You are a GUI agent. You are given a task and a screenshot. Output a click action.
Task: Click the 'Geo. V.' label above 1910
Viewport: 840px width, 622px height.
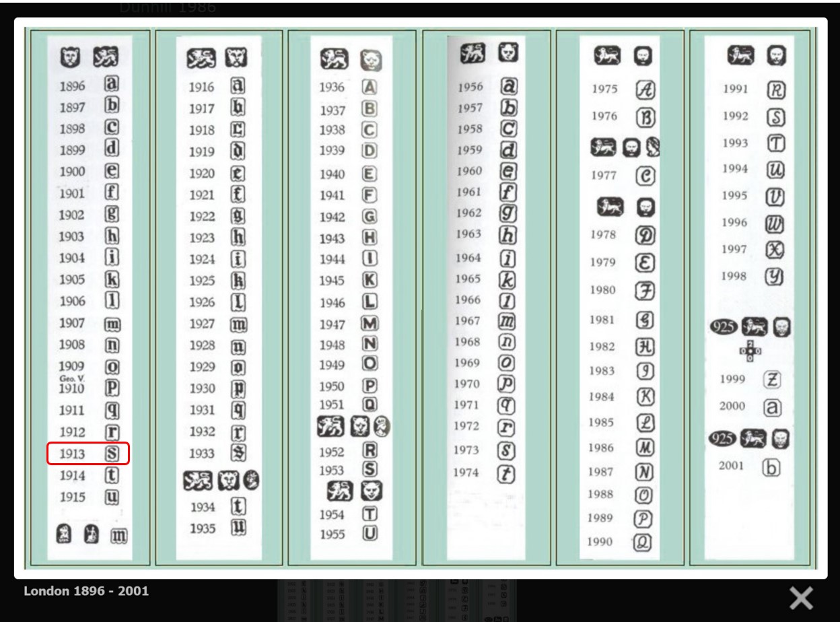click(71, 378)
